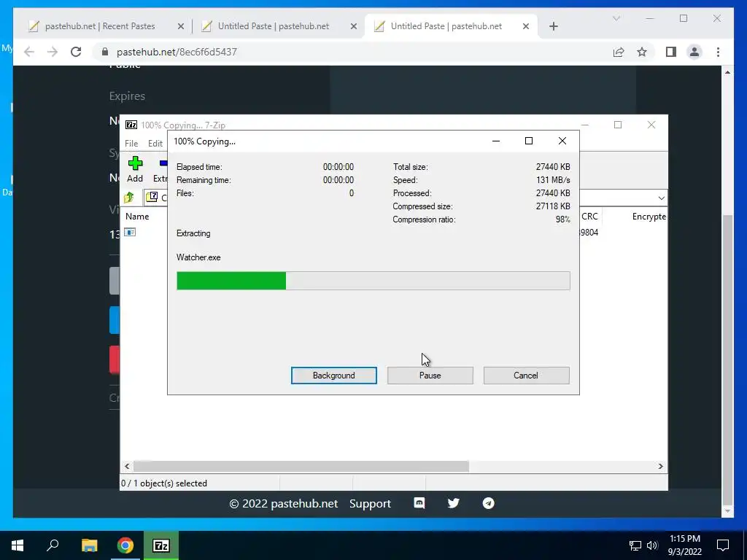The image size is (747, 560).
Task: Click the Background button in the copying dialog
Action: [333, 376]
